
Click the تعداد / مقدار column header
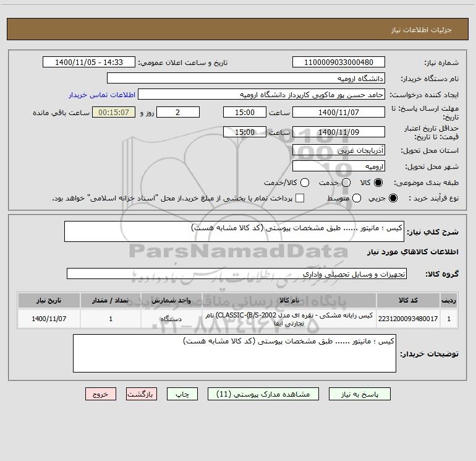111,300
